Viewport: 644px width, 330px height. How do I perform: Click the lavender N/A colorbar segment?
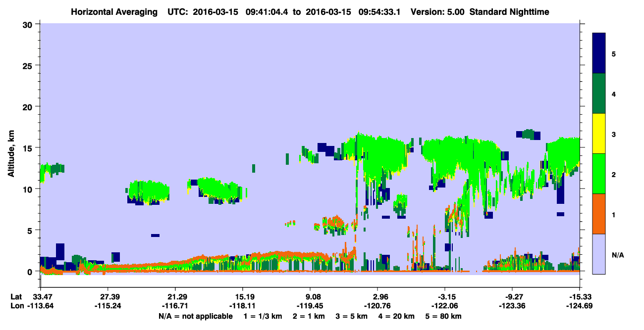[599, 253]
